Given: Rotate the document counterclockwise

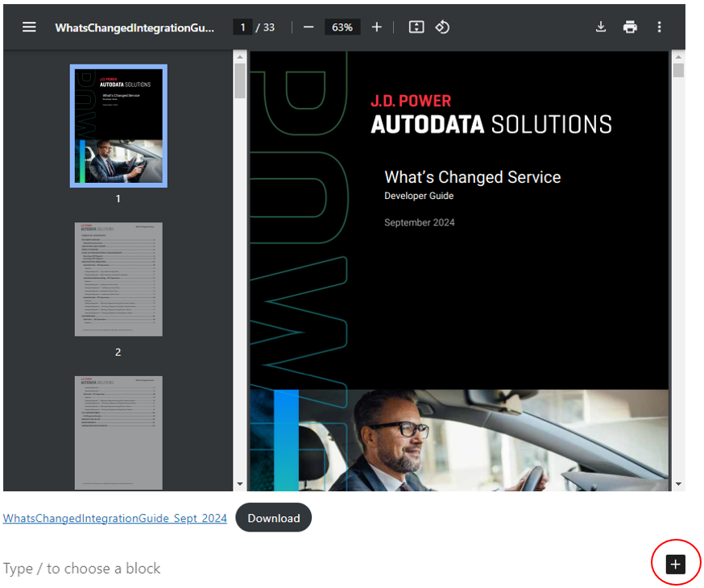Looking at the screenshot, I should (442, 27).
